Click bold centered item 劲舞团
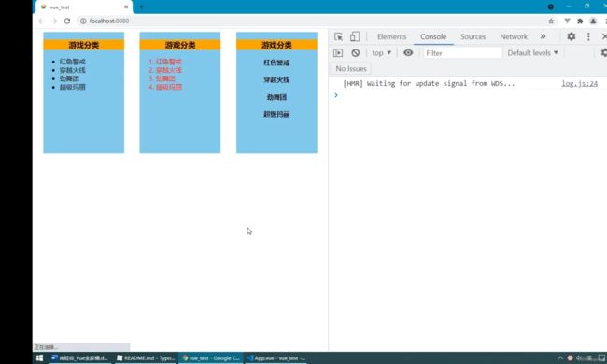 click(276, 97)
